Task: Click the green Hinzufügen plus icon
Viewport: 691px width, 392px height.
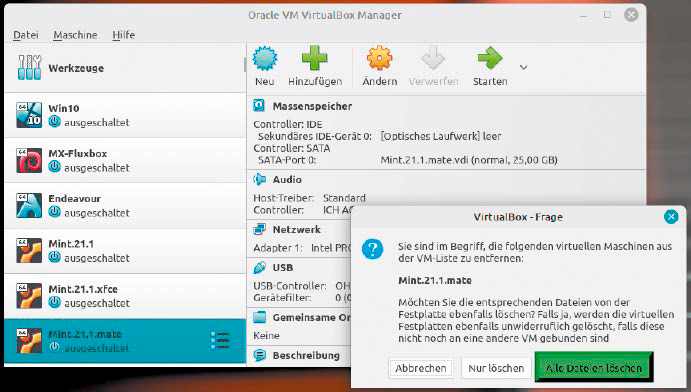Action: 315,58
